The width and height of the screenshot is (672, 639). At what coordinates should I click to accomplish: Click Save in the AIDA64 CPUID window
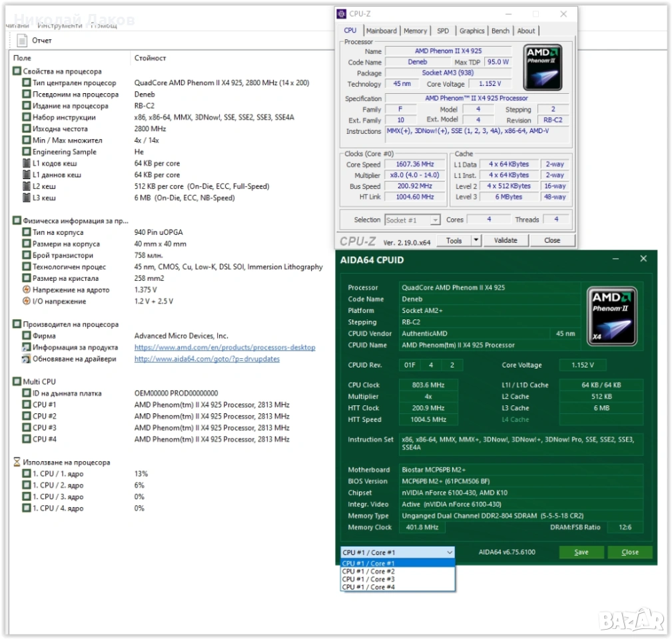581,552
